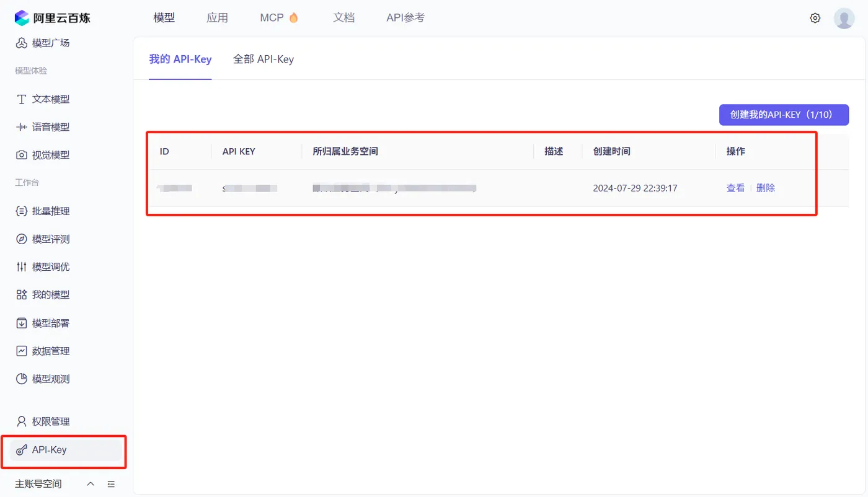Viewport: 868px width, 497px height.
Task: Click the 工作台 section label
Action: 27,183
